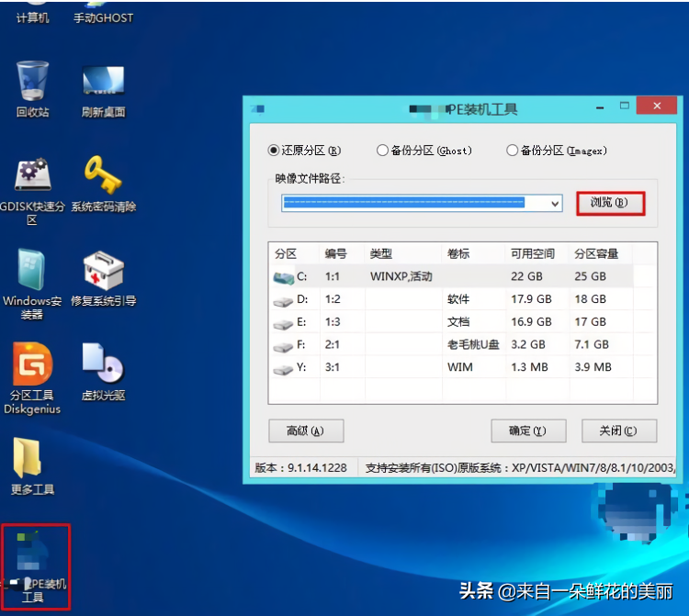Image resolution: width=689 pixels, height=616 pixels.
Task: Launch GDISK快速分区 tool icon
Action: click(32, 191)
